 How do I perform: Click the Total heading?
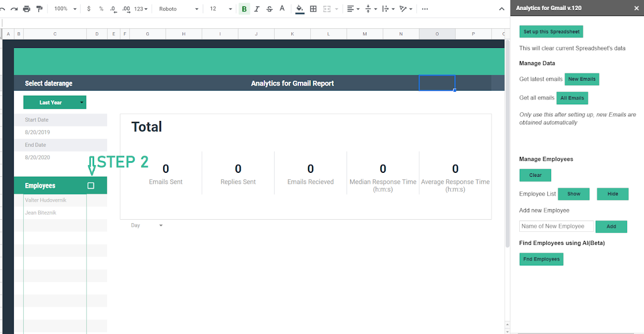(x=146, y=126)
